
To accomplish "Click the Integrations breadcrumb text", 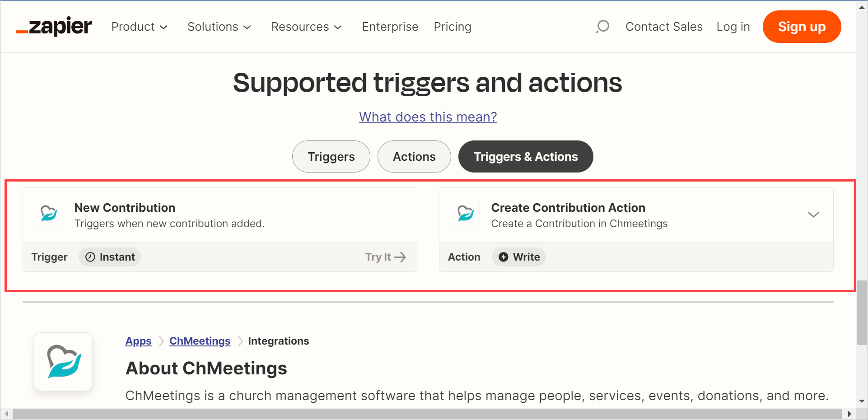I will point(279,341).
